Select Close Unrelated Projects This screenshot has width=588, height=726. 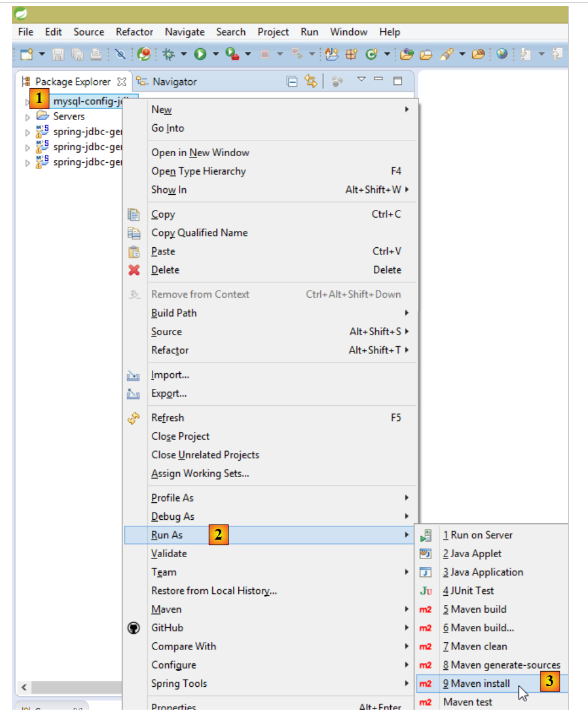pos(205,455)
